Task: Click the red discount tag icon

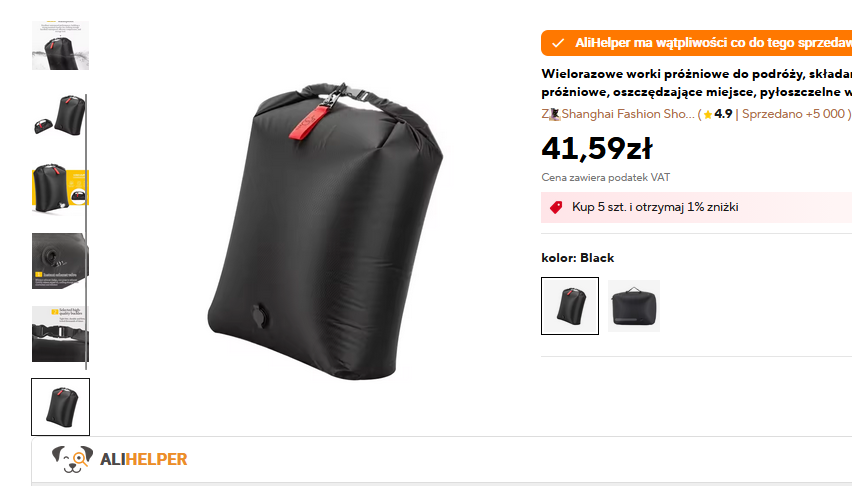Action: pyautogui.click(x=556, y=207)
